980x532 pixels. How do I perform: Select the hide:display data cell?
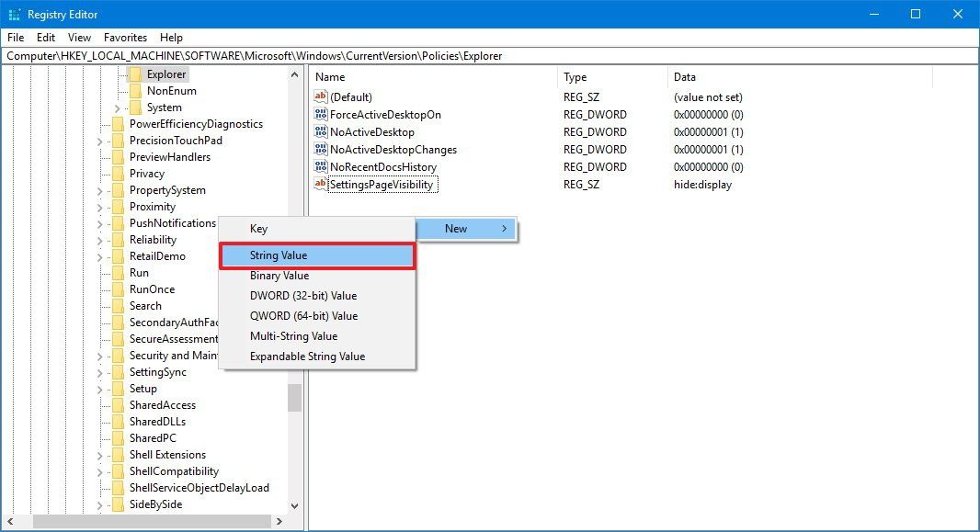[x=702, y=184]
